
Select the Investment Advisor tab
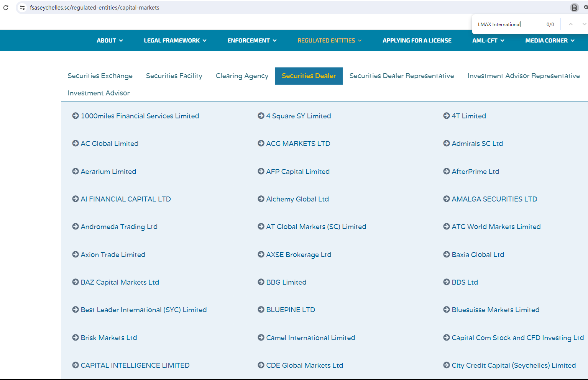(99, 93)
